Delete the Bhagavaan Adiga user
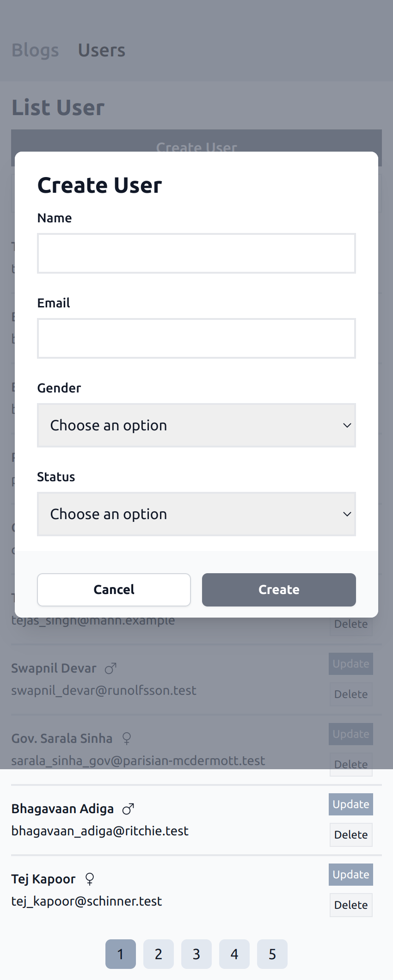The height and width of the screenshot is (980, 393). tap(350, 835)
